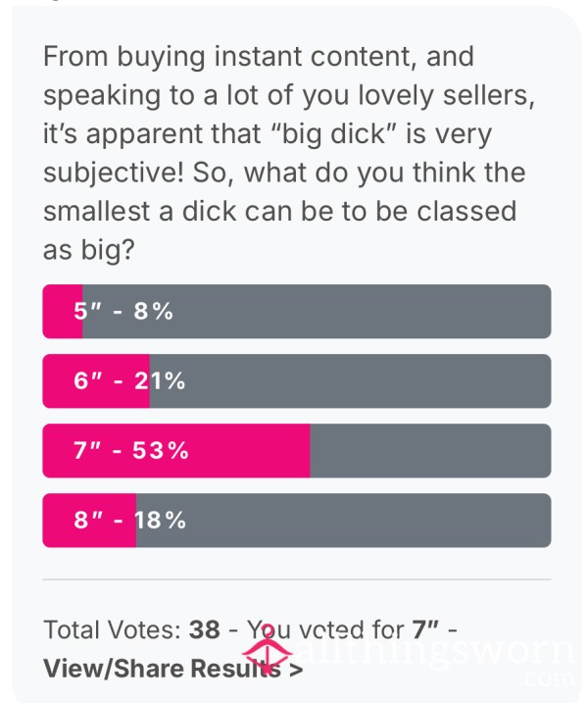Click the pink filled portion of the 53% bar

(x=176, y=451)
